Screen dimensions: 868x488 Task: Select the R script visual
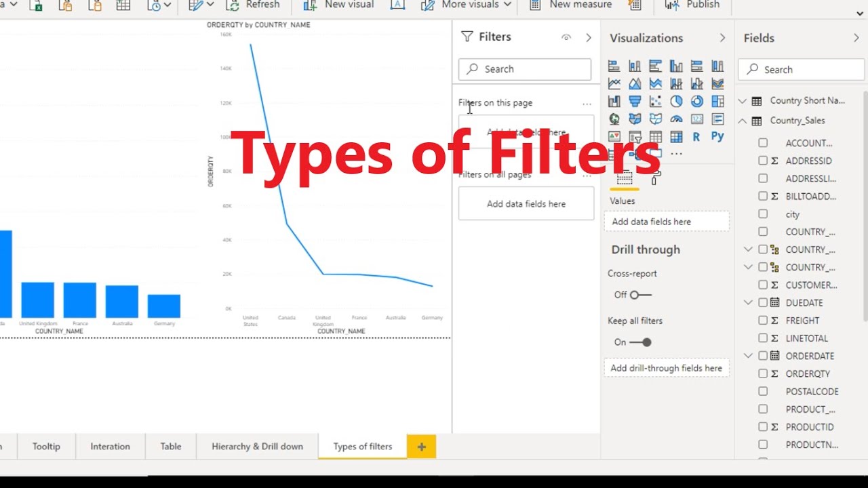[696, 136]
